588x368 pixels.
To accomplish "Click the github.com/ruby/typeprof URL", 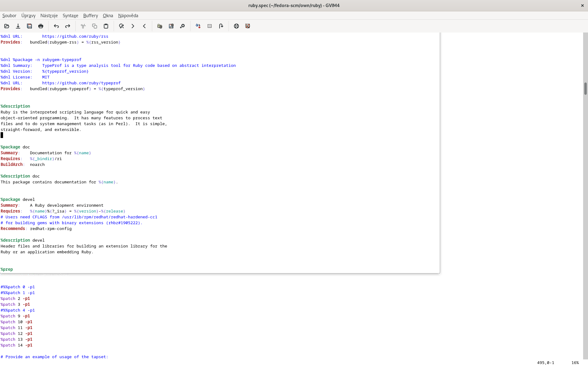I will pos(81,83).
